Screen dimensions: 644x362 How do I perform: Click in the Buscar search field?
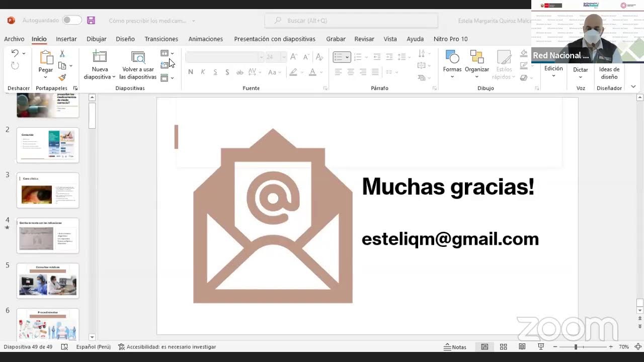click(351, 21)
